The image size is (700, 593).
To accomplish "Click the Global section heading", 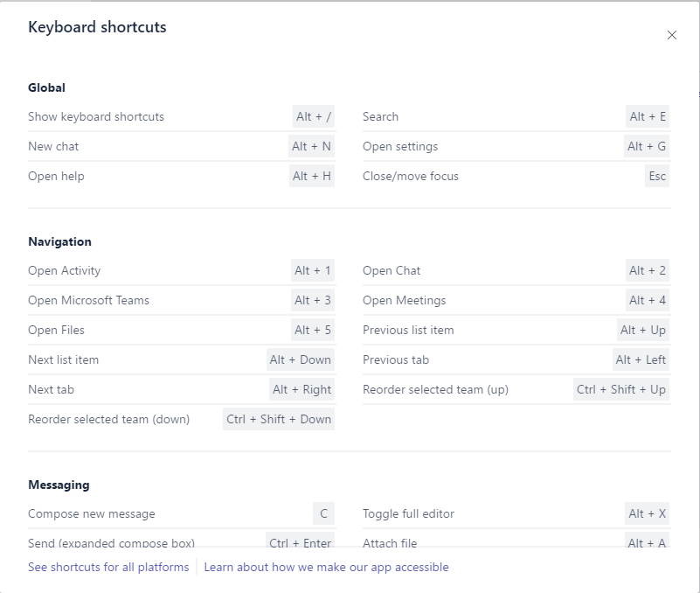I will tap(46, 87).
